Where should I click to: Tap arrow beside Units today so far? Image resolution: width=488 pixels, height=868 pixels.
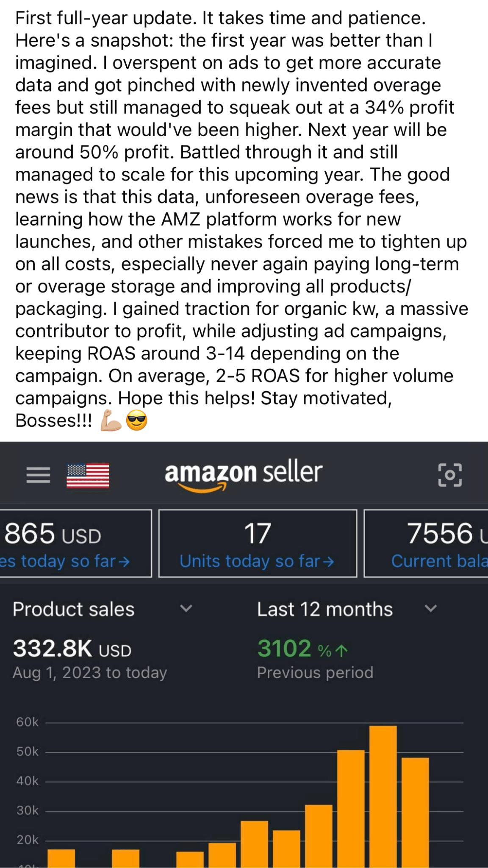click(328, 562)
